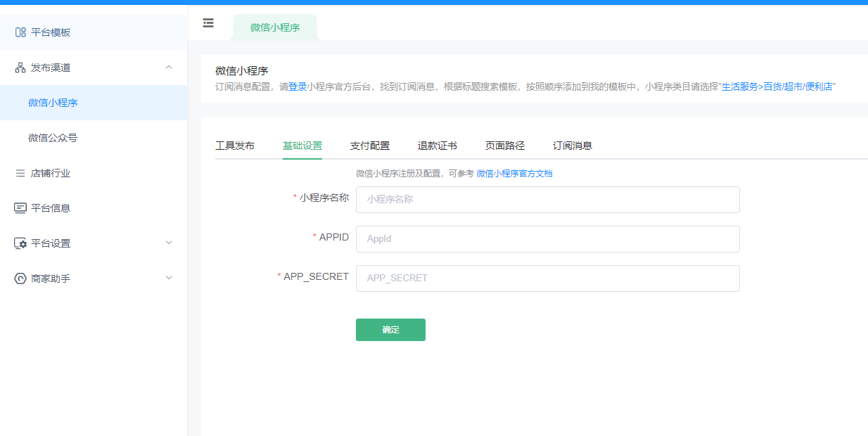Expand the 商家助手 menu chevron
Image resolution: width=868 pixels, height=436 pixels.
point(168,278)
